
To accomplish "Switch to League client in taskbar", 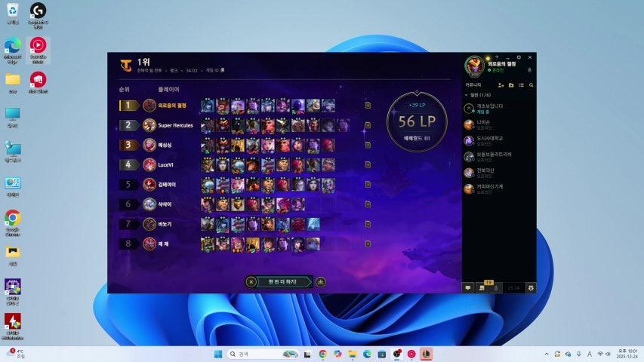I will pos(427,354).
